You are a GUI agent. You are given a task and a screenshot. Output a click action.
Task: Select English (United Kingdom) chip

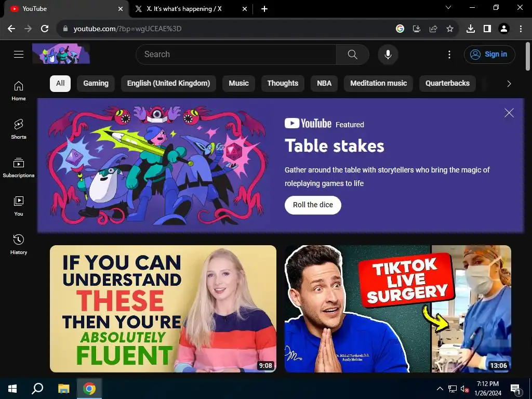pyautogui.click(x=169, y=84)
